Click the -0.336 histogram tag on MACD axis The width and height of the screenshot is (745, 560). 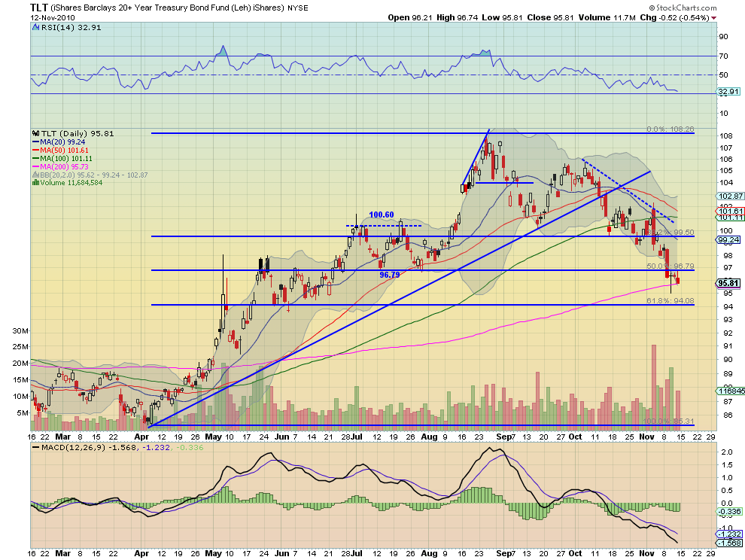[729, 512]
